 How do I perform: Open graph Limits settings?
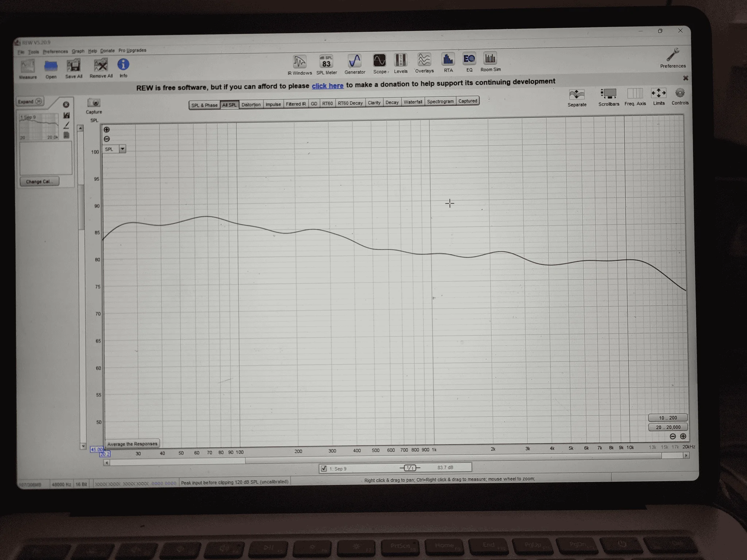point(659,96)
